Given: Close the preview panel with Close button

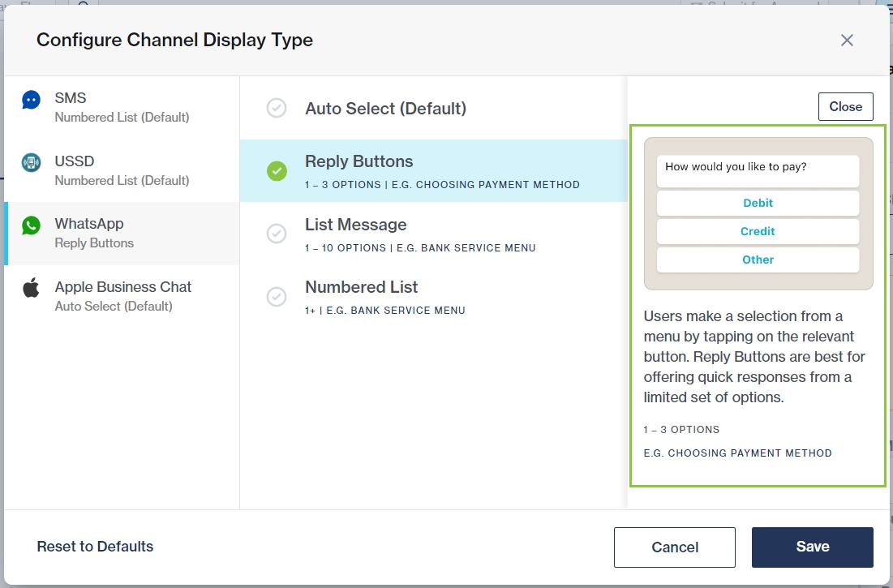Looking at the screenshot, I should [845, 107].
